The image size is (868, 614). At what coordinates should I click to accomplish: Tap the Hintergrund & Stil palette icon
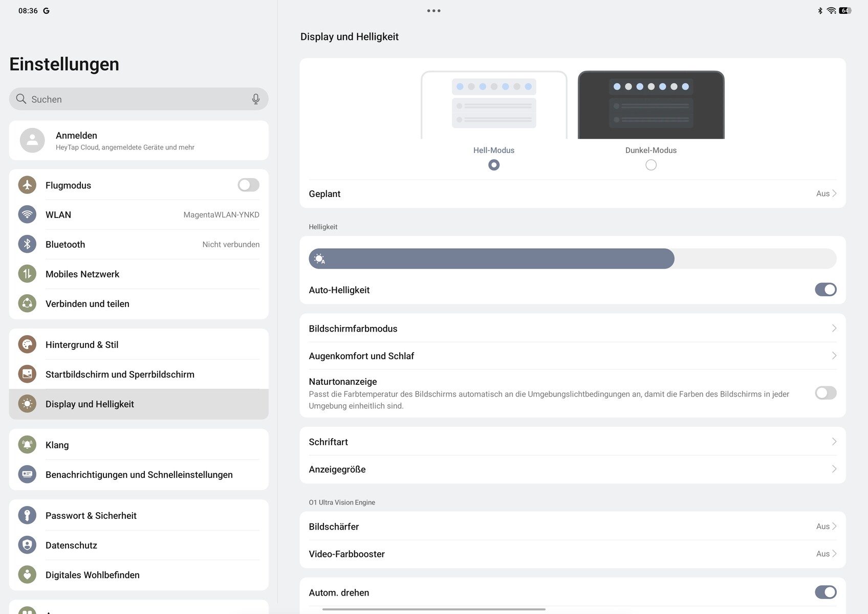tap(27, 344)
